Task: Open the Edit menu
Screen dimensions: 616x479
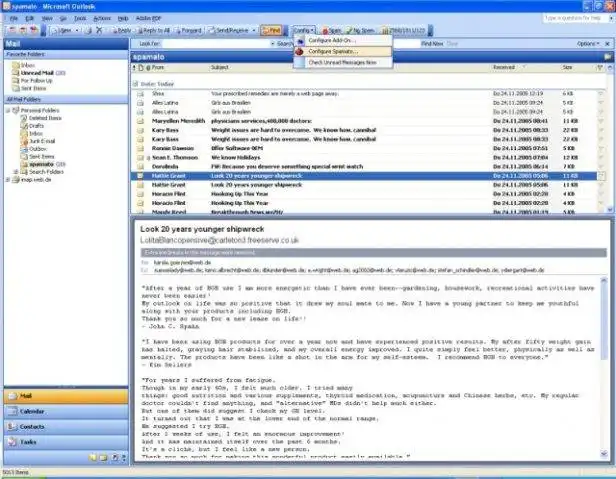Action: 29,18
